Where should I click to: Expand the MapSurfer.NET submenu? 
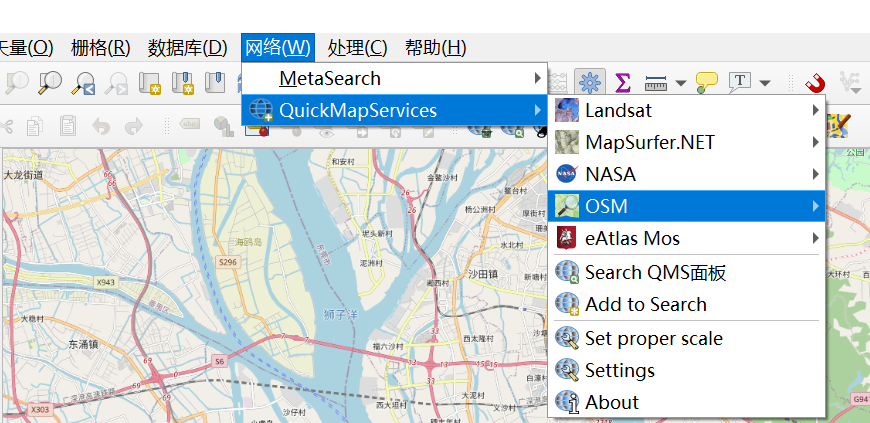[687, 142]
